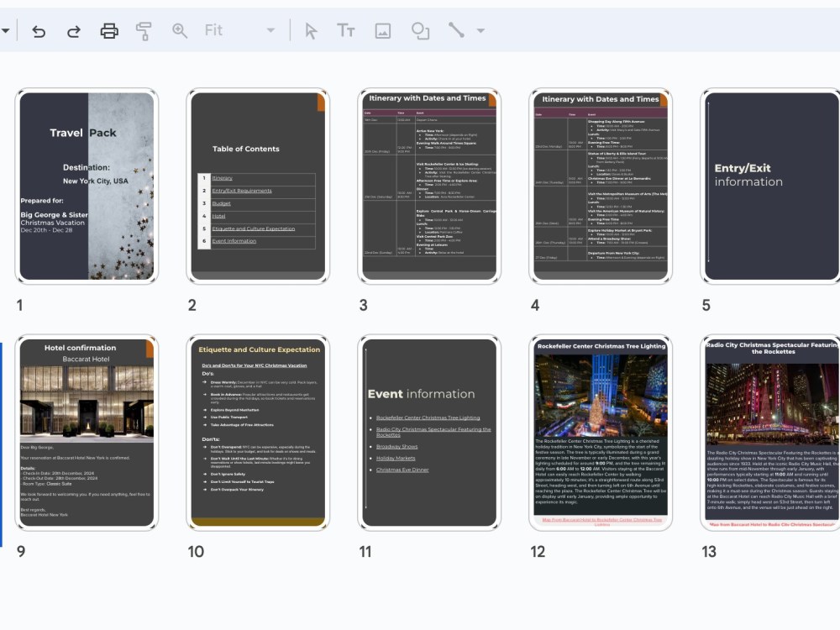840x630 pixels.
Task: Click slide number 3 label
Action: [x=363, y=306]
